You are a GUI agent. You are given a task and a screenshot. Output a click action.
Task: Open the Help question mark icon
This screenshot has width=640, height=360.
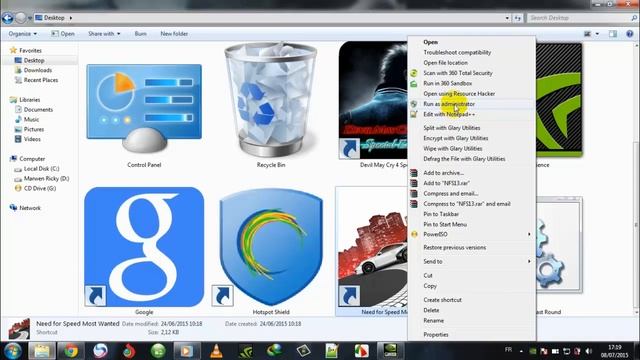(629, 34)
